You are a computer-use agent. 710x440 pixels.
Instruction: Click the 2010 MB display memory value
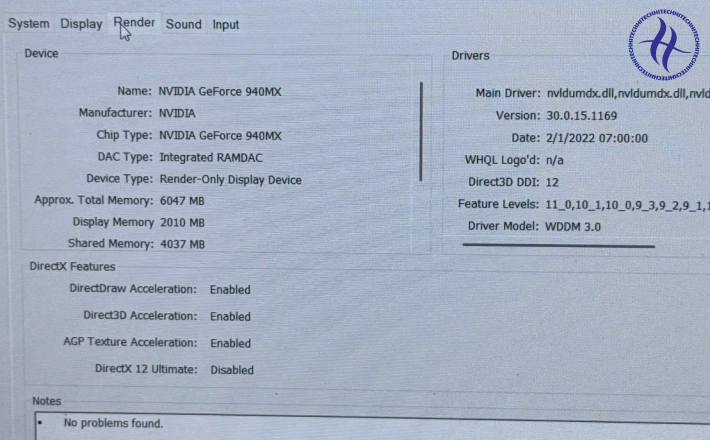tap(182, 222)
